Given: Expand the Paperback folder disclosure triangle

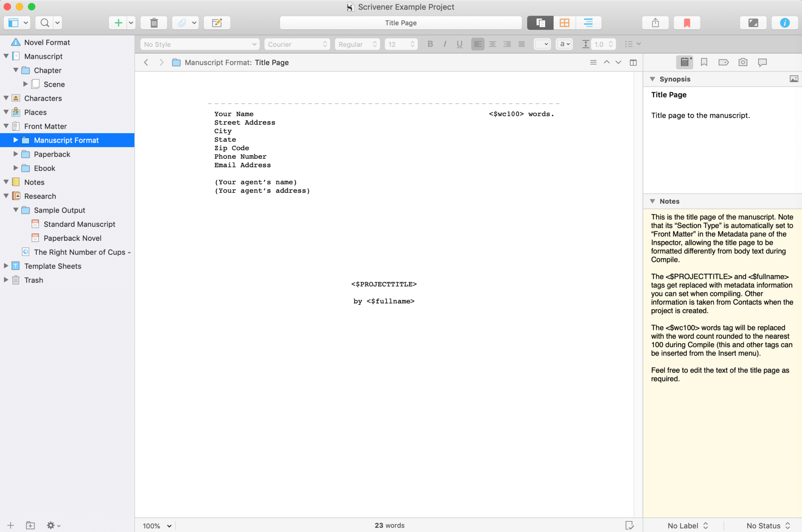Looking at the screenshot, I should 16,154.
